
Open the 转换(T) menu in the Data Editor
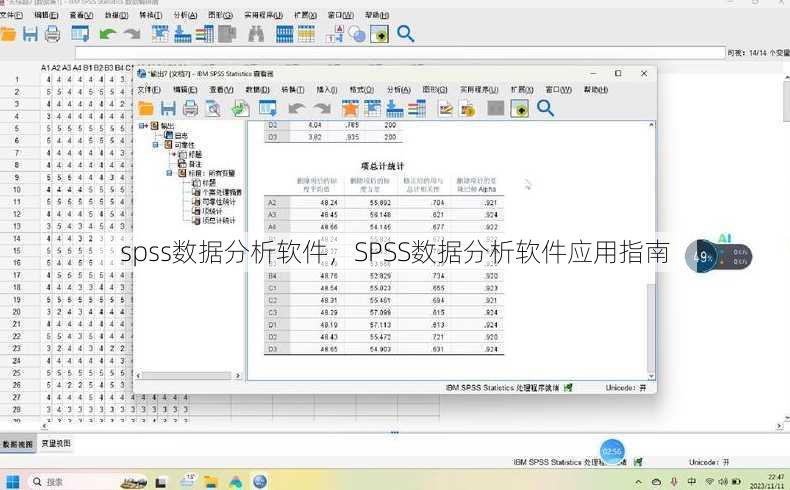[x=151, y=15]
